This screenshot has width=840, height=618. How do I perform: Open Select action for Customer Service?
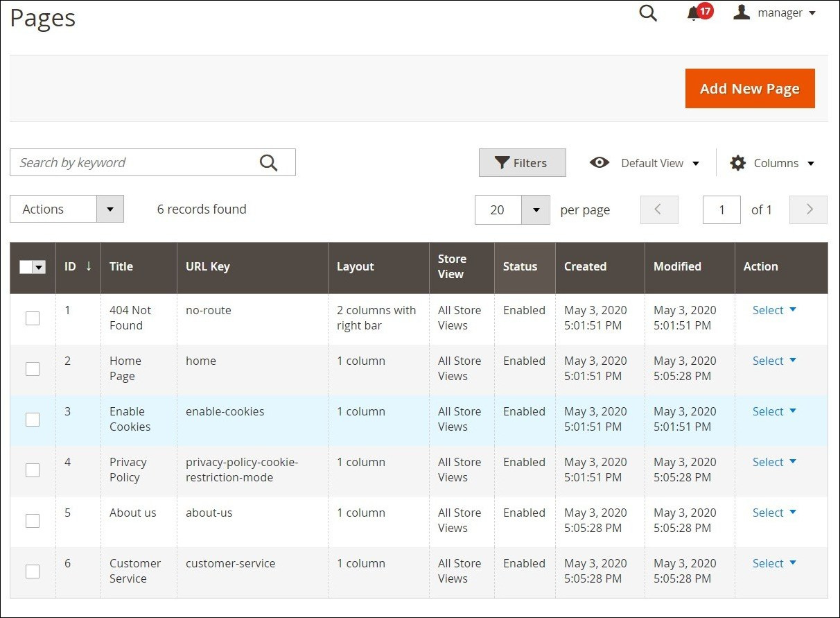tap(774, 563)
